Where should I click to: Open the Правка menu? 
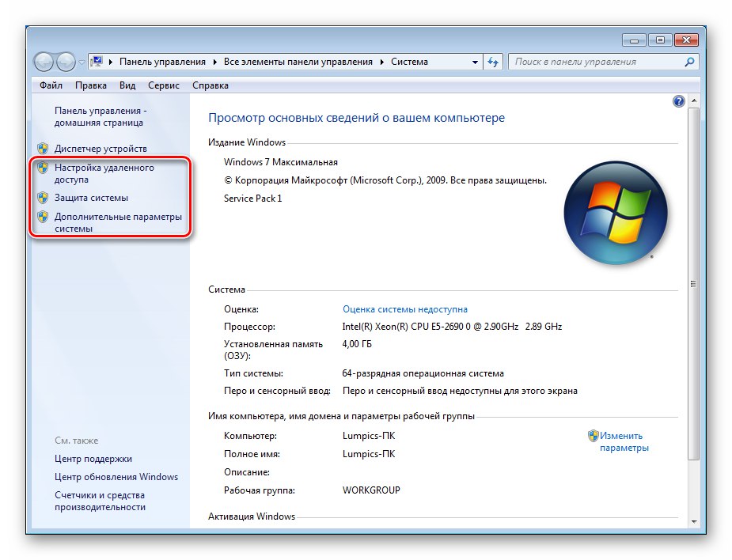[x=90, y=85]
